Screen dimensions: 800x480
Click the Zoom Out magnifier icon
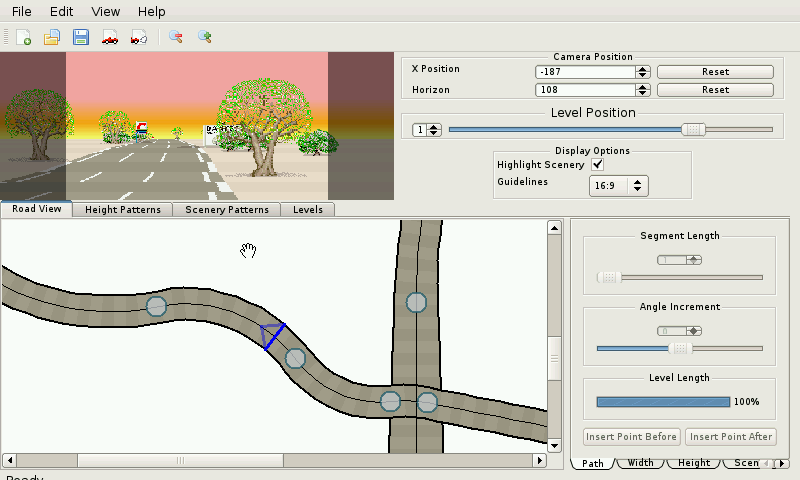176,37
